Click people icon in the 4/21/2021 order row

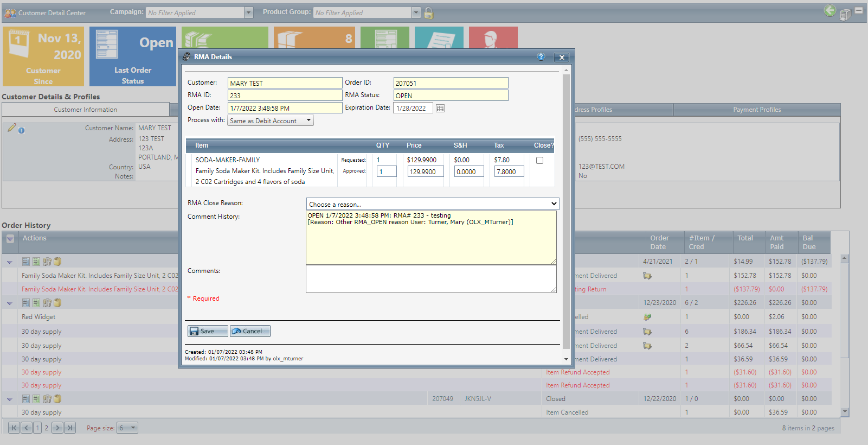point(47,262)
